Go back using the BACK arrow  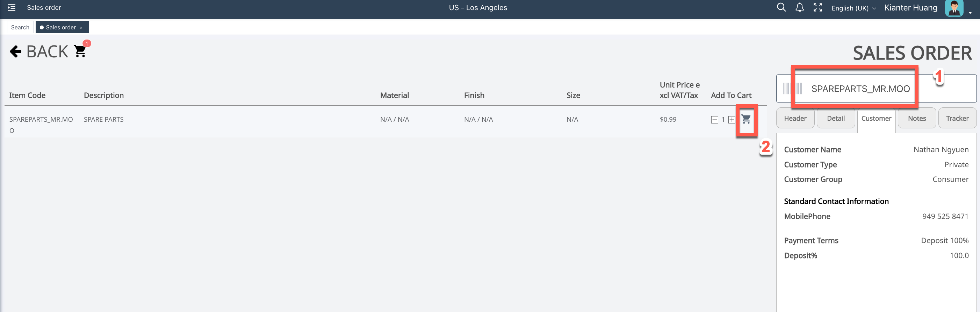tap(16, 51)
